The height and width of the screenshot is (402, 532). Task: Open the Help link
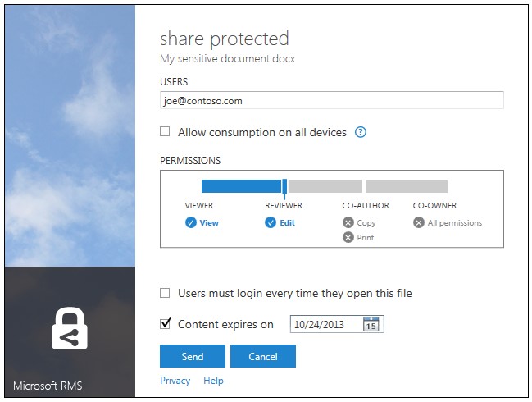point(213,381)
